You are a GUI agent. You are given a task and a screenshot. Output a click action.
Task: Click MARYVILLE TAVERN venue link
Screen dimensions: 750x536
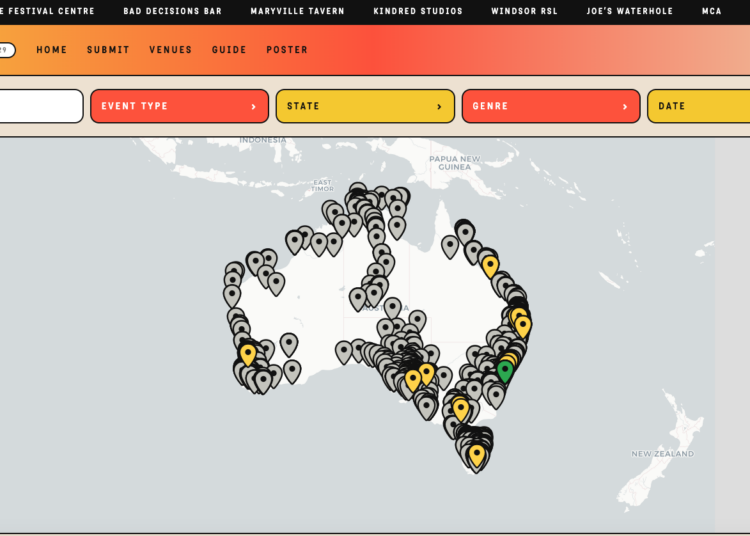298,11
